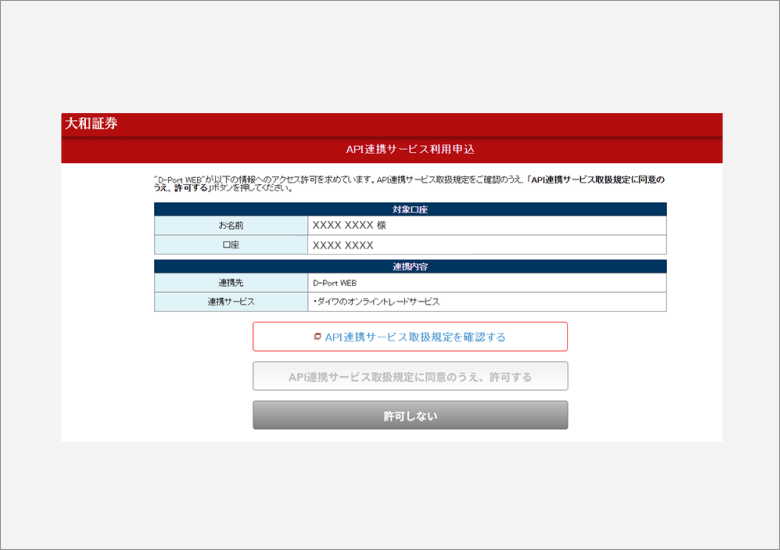This screenshot has height=550, width=780.
Task: Click the small document icon beside API連携サービス取扱規定を確認する
Action: (x=317, y=337)
